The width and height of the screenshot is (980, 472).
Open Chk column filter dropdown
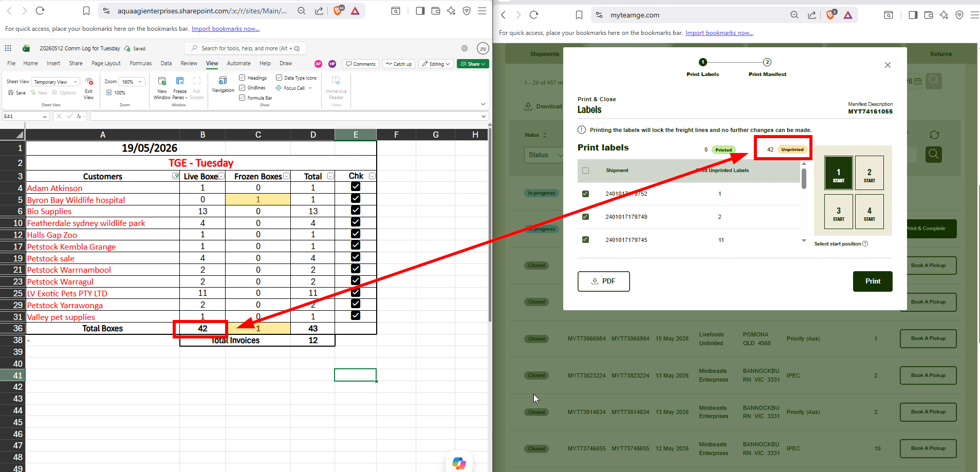372,176
